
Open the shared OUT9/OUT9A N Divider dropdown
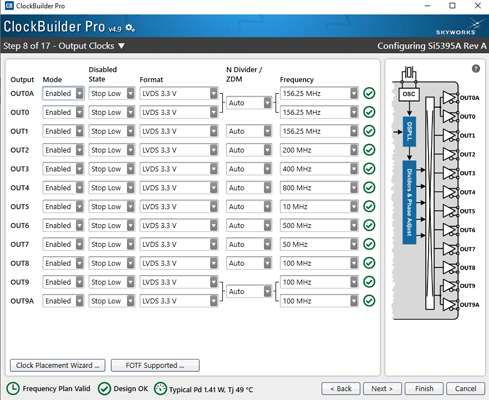[249, 291]
